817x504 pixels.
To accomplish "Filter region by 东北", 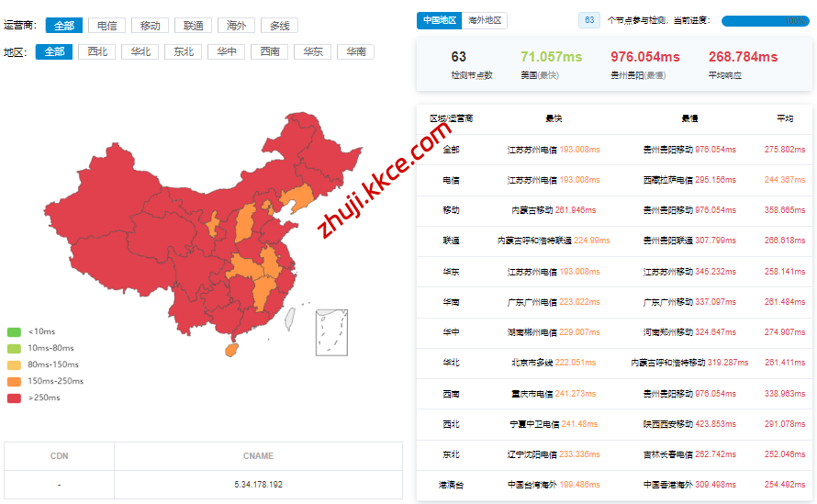I will point(184,52).
